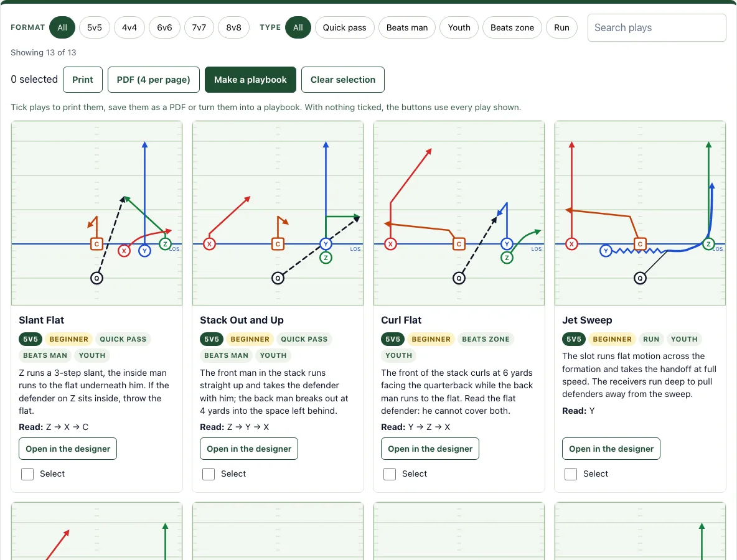
Task: Select the All type filter
Action: [298, 28]
